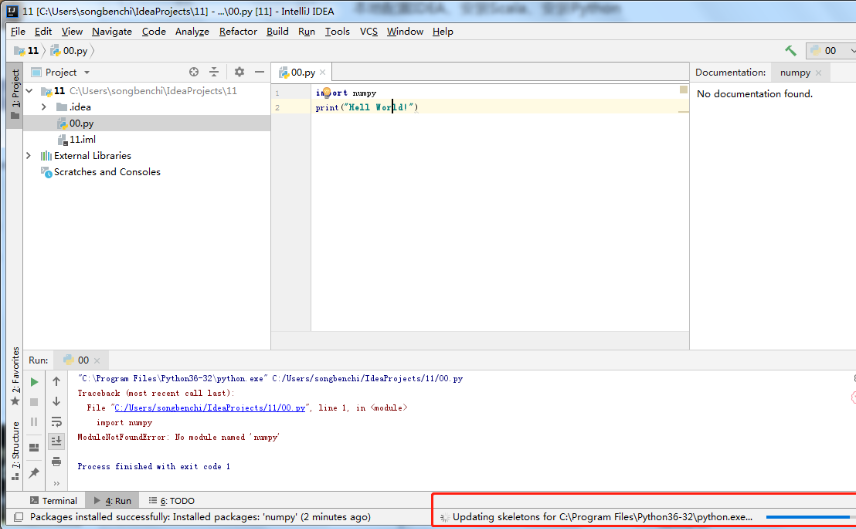Toggle the 1: Project side tool window

15,94
